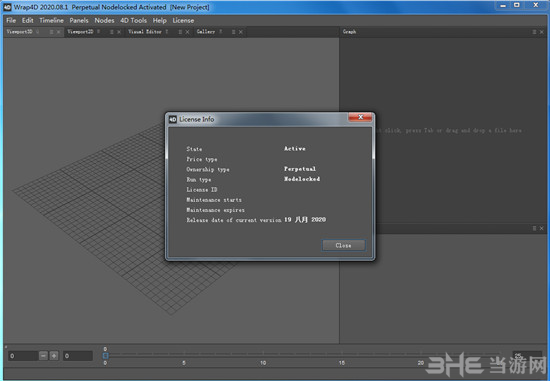This screenshot has width=550, height=381.
Task: Open the Nodes menu
Action: tap(105, 20)
